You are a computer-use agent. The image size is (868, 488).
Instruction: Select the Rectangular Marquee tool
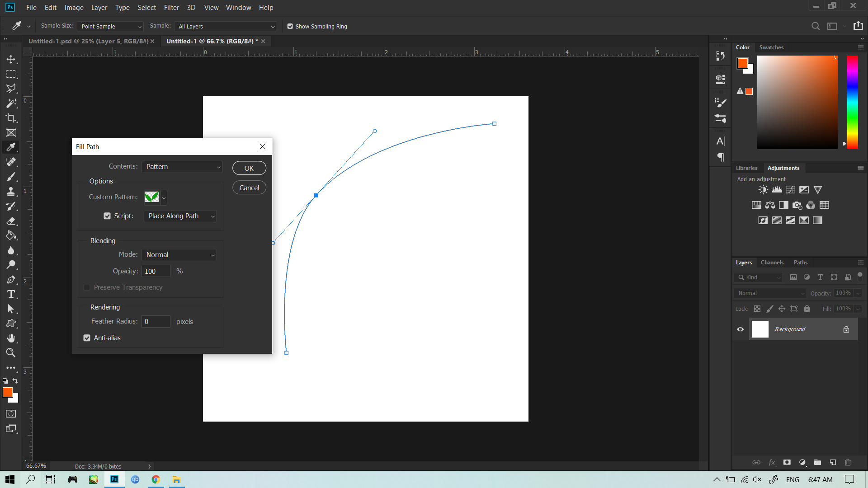(x=11, y=74)
